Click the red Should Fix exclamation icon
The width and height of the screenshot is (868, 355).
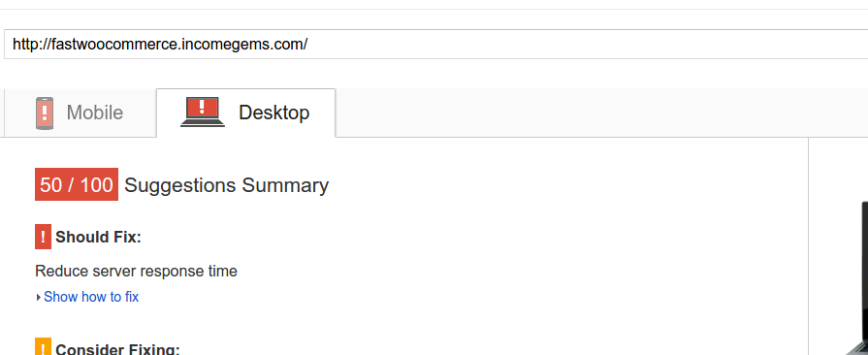pos(44,237)
